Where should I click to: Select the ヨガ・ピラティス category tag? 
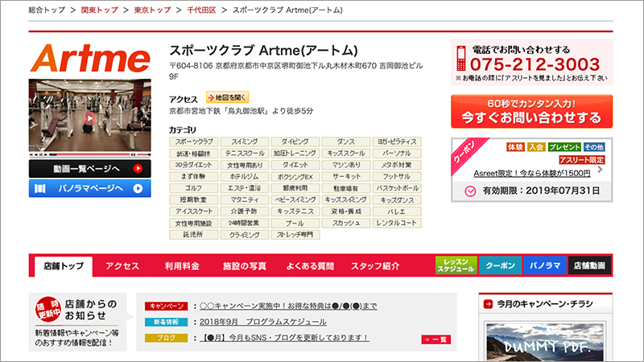pos(397,142)
